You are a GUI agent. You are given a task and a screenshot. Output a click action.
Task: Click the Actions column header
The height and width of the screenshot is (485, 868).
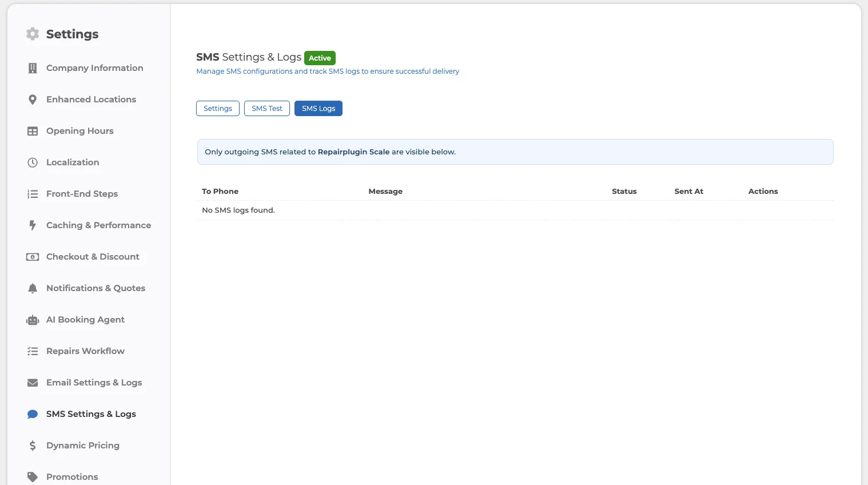763,192
